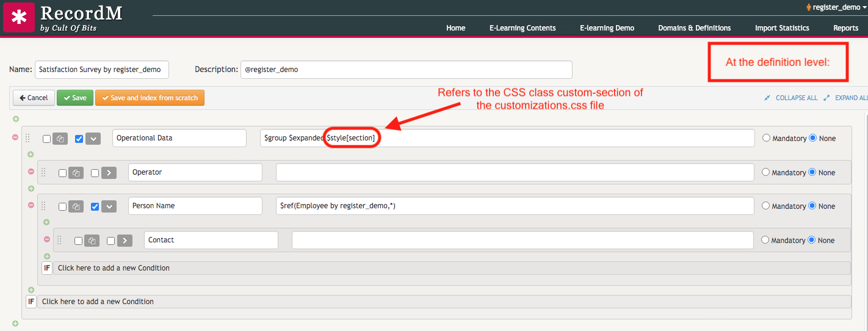Expand the Operator field chevron
Viewport: 868px width, 331px height.
(x=109, y=173)
